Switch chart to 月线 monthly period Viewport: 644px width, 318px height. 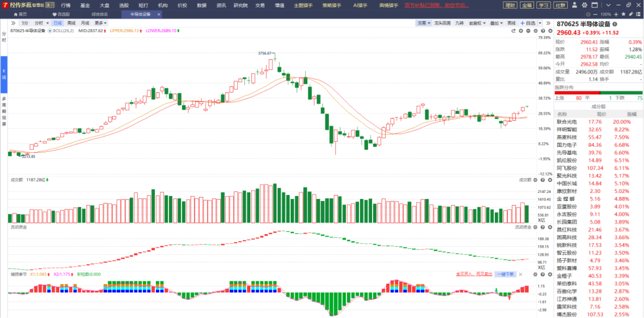pyautogui.click(x=85, y=23)
